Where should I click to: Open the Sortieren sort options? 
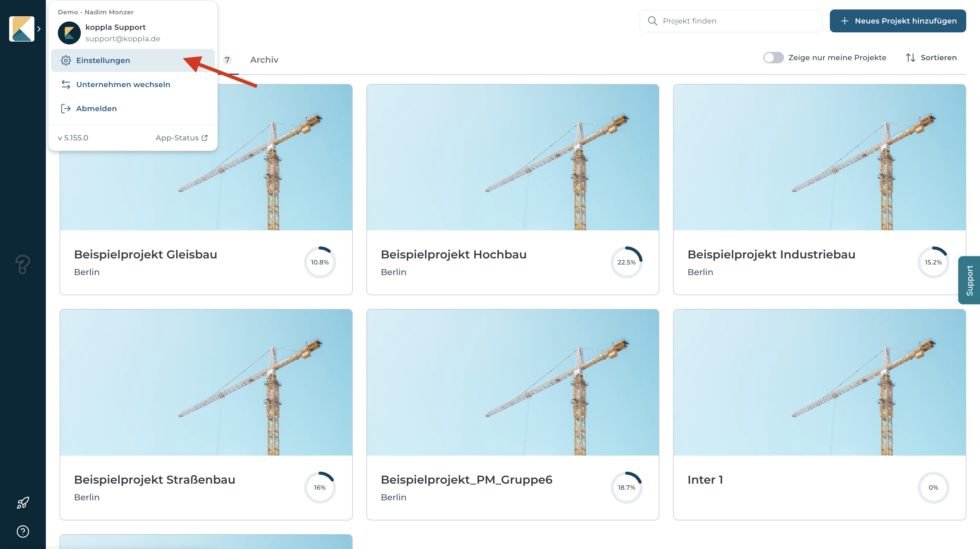(931, 57)
